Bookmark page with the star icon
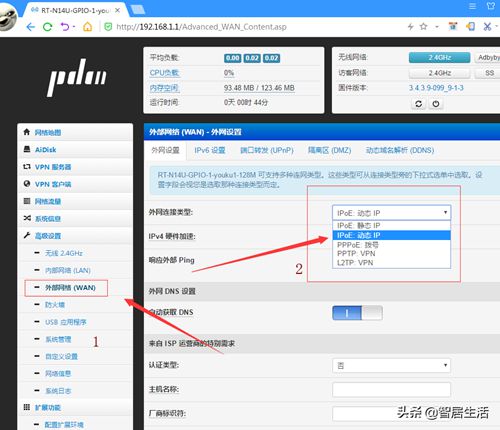This screenshot has height=430, width=500. point(423,26)
